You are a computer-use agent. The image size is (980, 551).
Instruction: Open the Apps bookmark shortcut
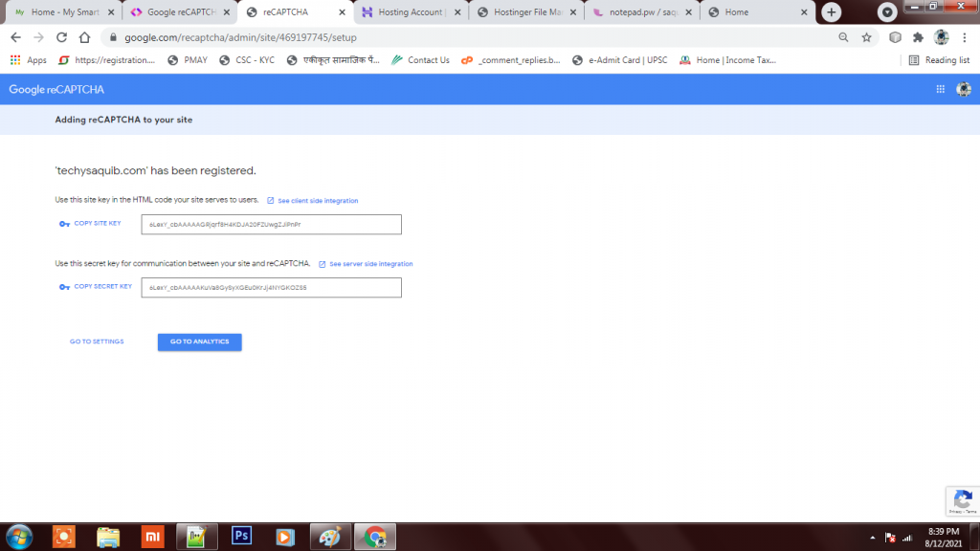[x=28, y=60]
